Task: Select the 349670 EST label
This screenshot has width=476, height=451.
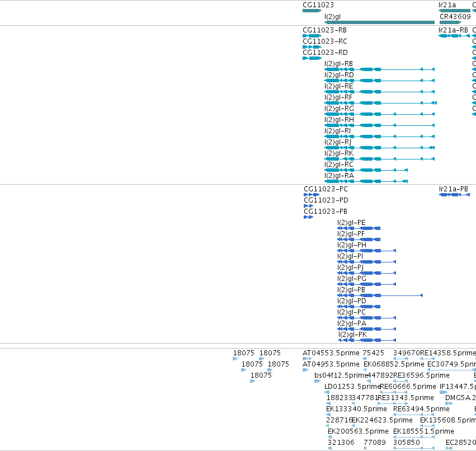Action: (x=407, y=353)
